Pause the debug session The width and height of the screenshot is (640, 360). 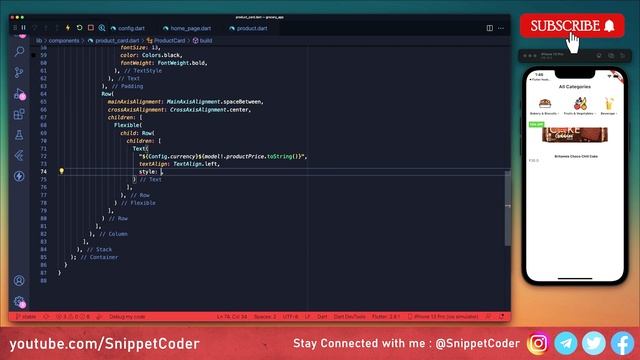pos(24,28)
